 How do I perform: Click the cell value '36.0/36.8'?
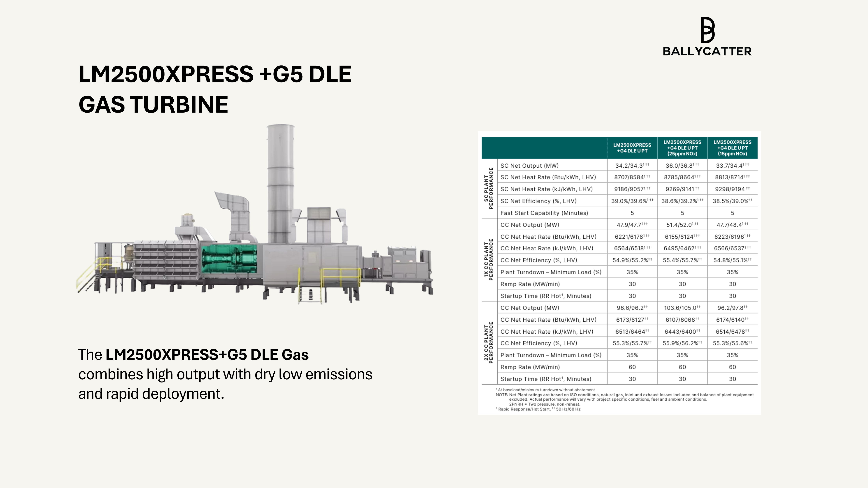pos(682,165)
